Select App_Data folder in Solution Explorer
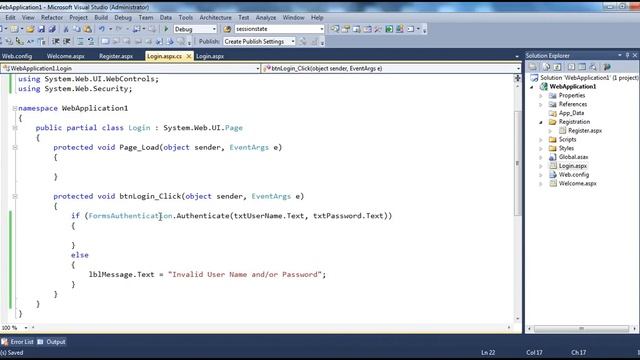The image size is (640, 360). 571,113
